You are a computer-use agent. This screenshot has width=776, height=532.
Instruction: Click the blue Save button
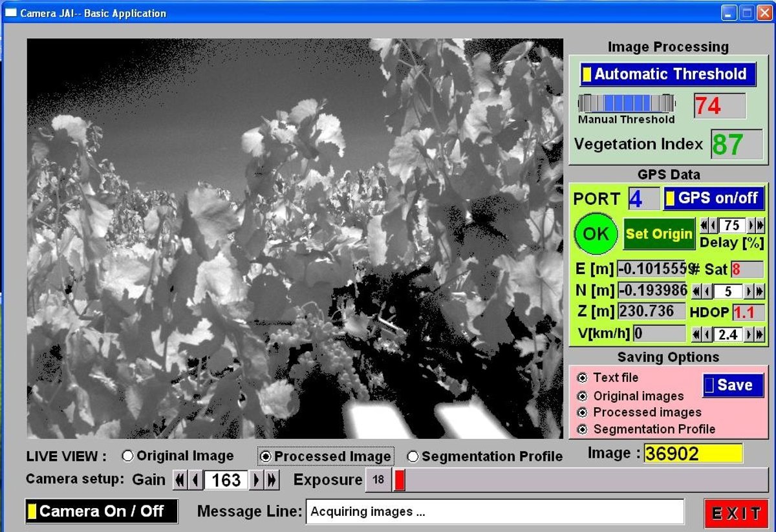coord(733,385)
